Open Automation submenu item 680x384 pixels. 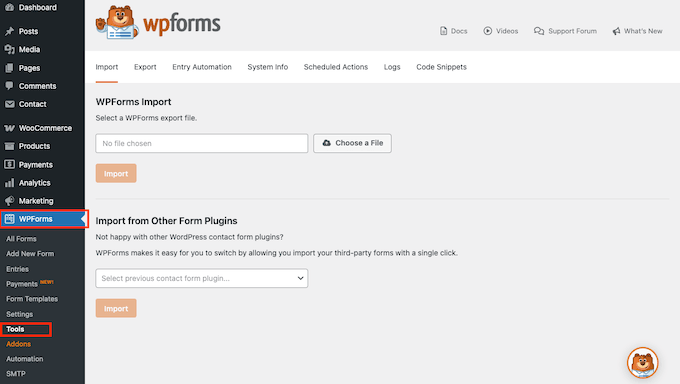point(24,359)
